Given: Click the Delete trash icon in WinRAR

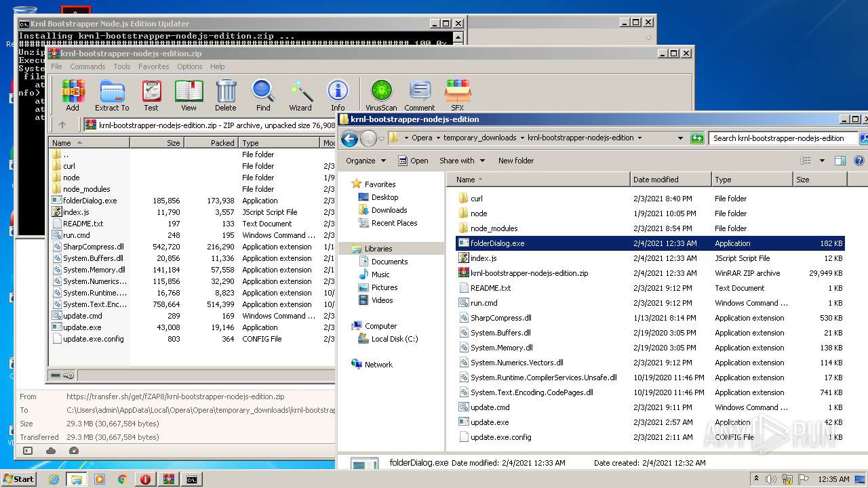Looking at the screenshot, I should pyautogui.click(x=226, y=95).
